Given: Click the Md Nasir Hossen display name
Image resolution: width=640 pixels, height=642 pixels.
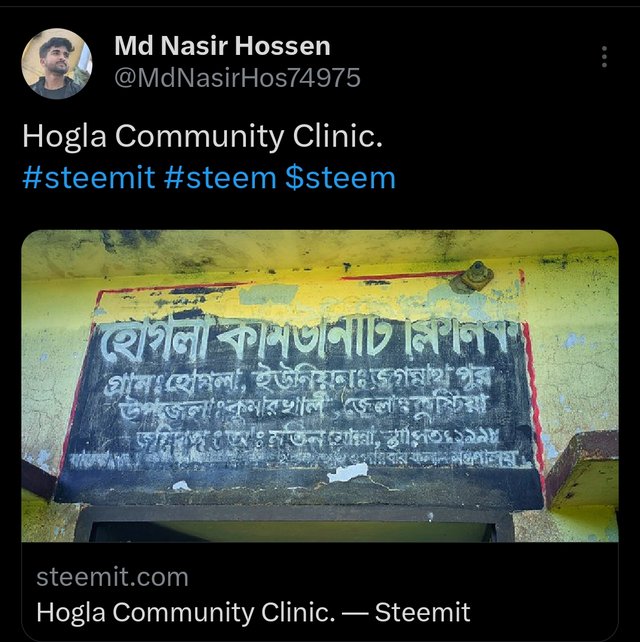Looking at the screenshot, I should tap(222, 46).
